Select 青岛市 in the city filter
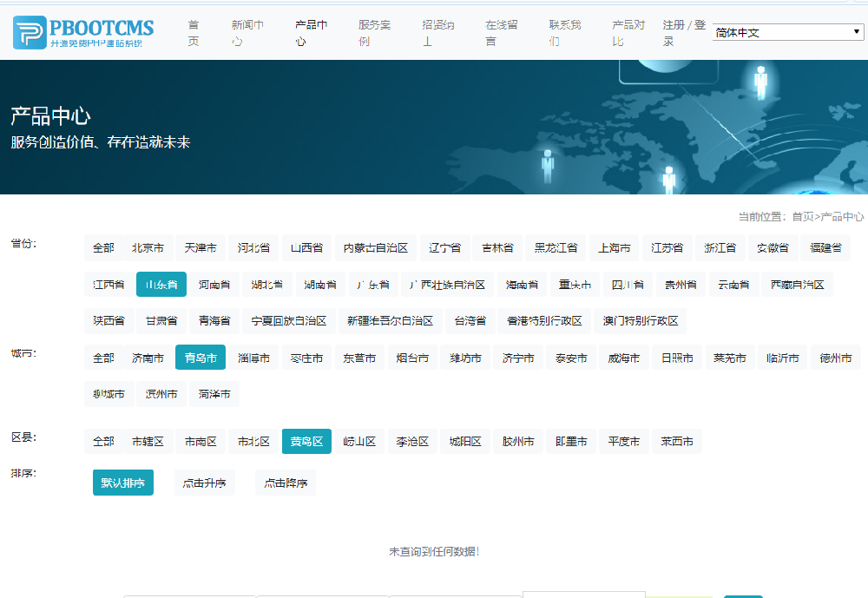 click(x=201, y=358)
